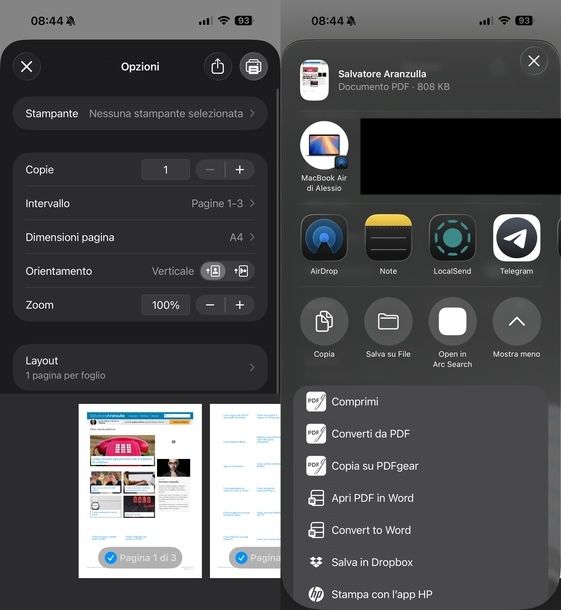Increase Copie with the plus button
Image resolution: width=561 pixels, height=610 pixels.
(x=240, y=170)
